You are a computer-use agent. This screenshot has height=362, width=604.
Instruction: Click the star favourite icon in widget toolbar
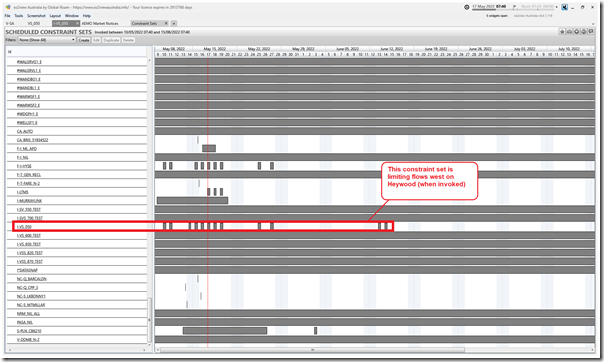pyautogui.click(x=562, y=32)
